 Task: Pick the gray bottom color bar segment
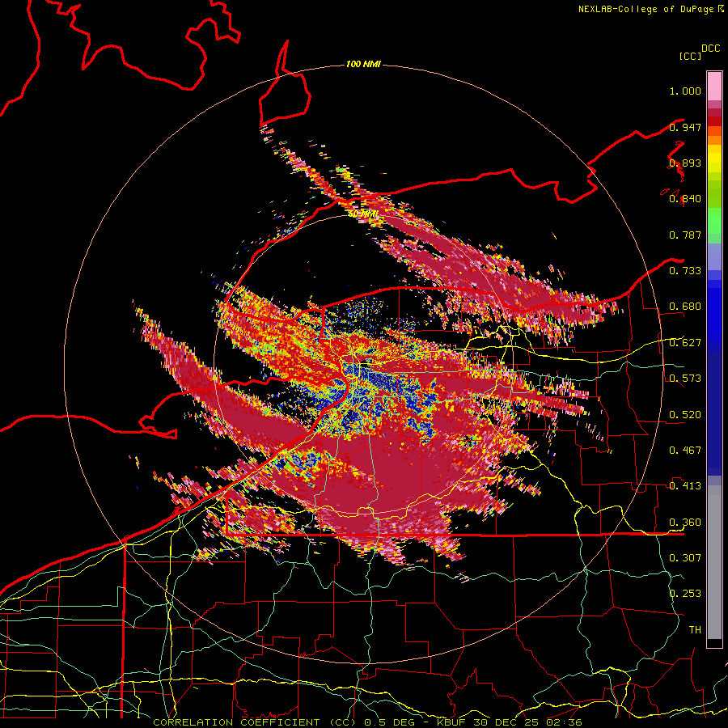tap(714, 562)
